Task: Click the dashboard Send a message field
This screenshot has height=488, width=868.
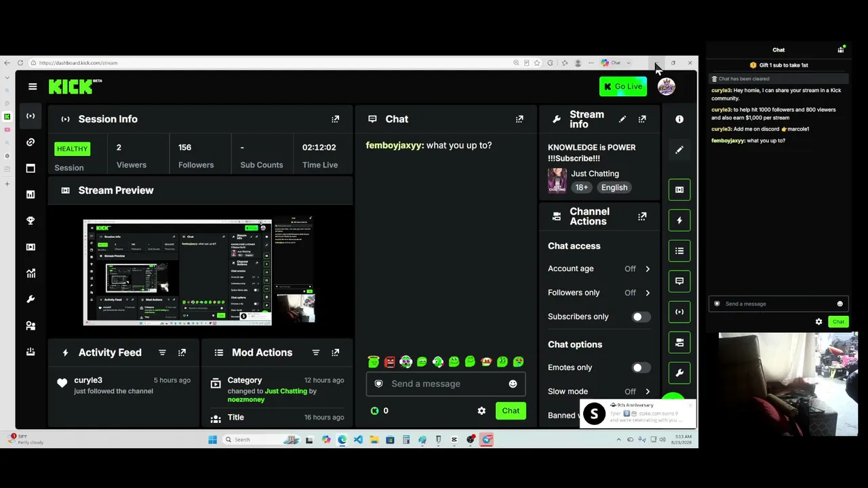Action: coord(446,384)
